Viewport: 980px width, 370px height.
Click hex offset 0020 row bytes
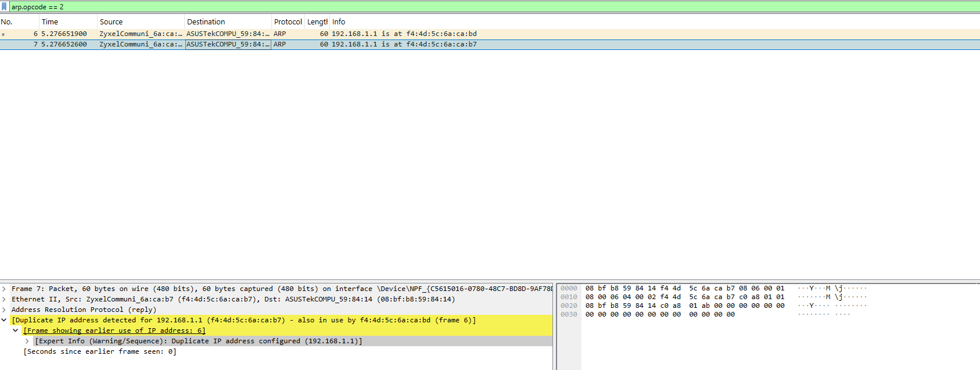685,306
